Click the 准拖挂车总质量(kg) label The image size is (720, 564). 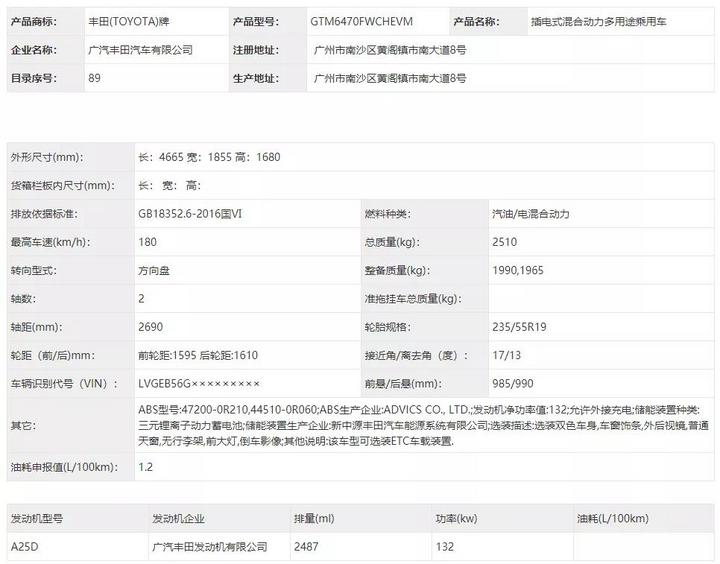[x=413, y=299]
